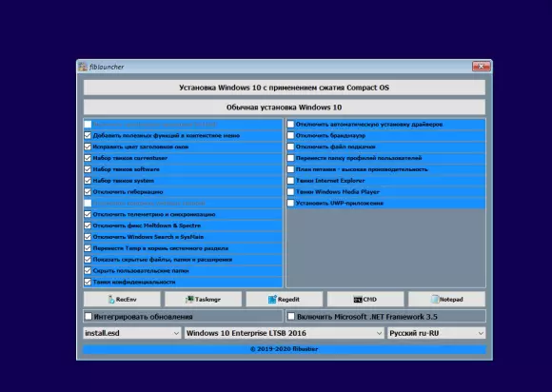The image size is (552, 392).
Task: Check 'Отключить брандмауэр'
Action: (x=290, y=135)
